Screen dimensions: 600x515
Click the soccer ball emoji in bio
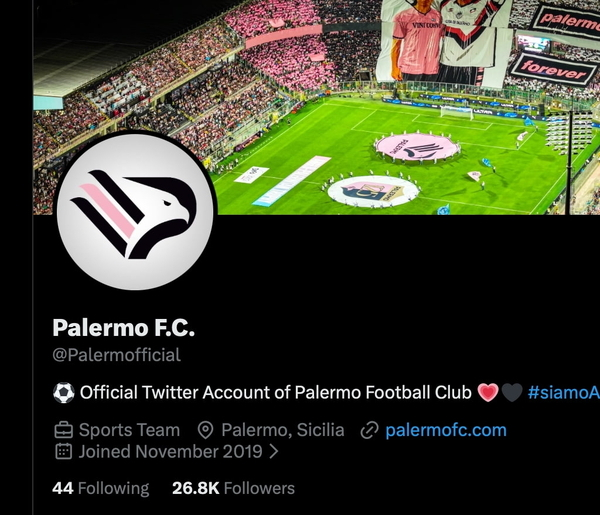[x=64, y=393]
